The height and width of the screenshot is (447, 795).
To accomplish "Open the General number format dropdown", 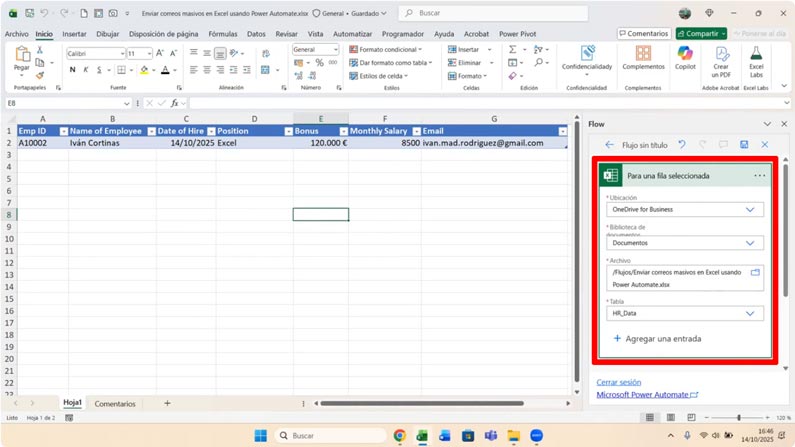I will click(336, 49).
